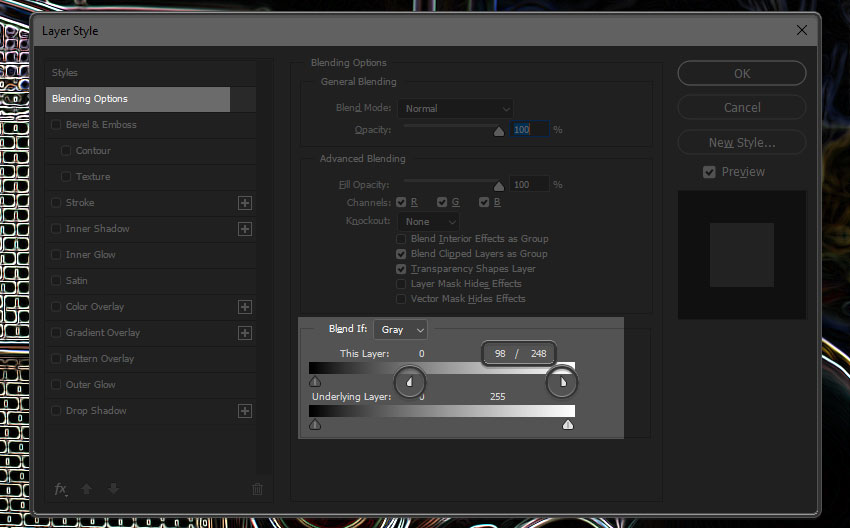Click This Layer left white split slider
850x528 pixels.
pyautogui.click(x=409, y=382)
